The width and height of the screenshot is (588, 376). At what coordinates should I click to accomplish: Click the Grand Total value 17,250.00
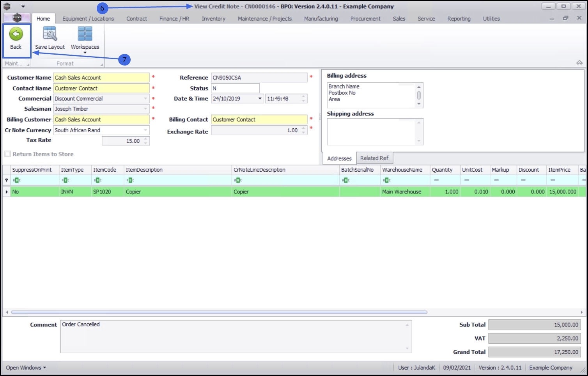(535, 352)
